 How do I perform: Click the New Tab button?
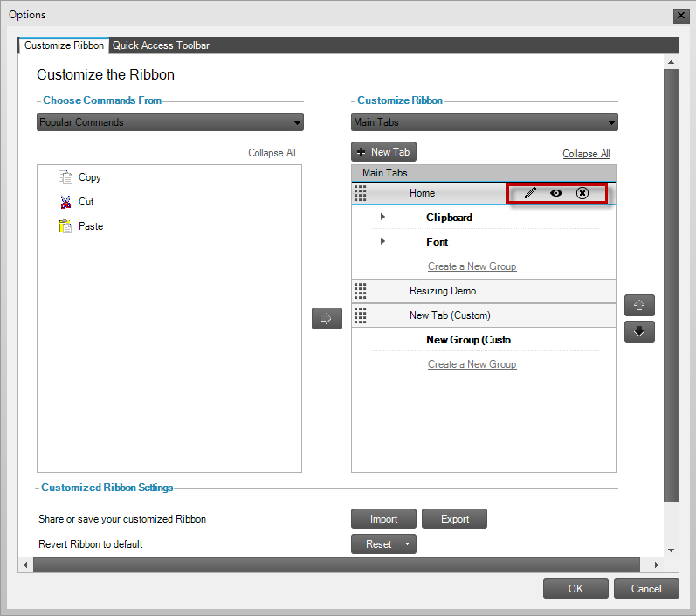click(x=383, y=152)
